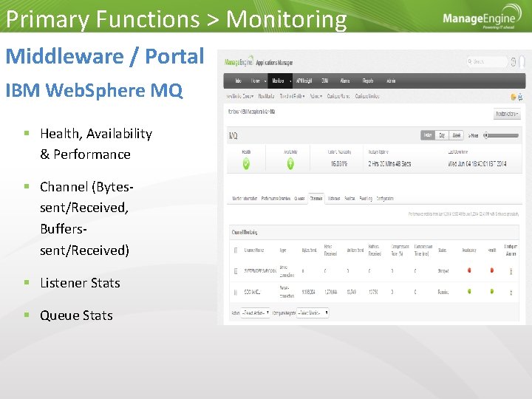This screenshot has width=532, height=399.
Task: Open the Monitor Actions dropdown button
Action: click(507, 114)
